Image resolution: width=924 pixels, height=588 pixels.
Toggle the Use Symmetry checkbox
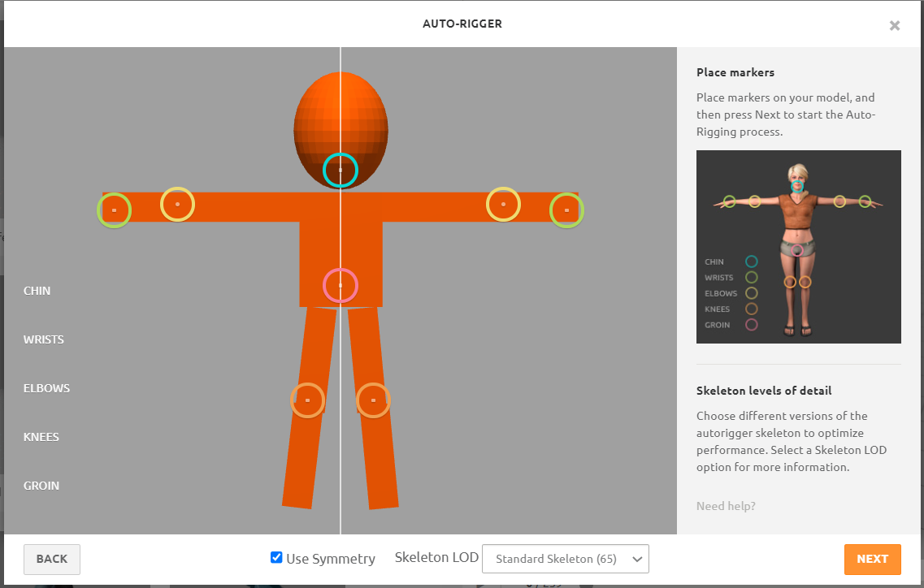coord(275,557)
